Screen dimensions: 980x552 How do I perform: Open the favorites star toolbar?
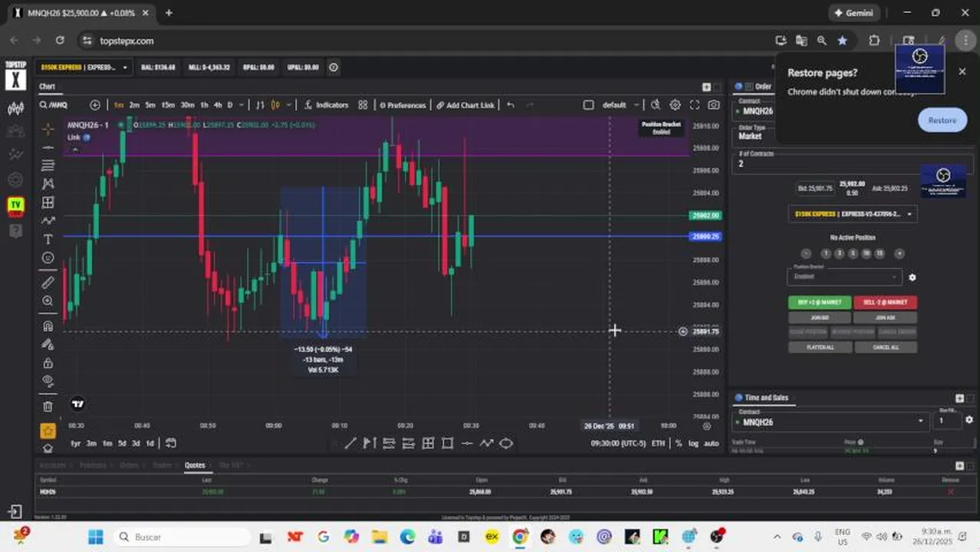point(48,431)
